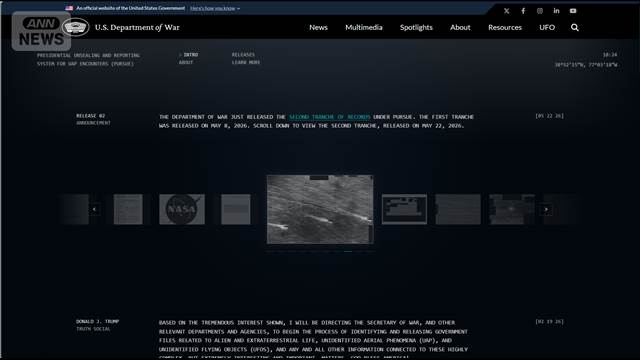
Task: Select the plain gray thumbnail left of the last thumbnail
Action: pyautogui.click(x=458, y=209)
